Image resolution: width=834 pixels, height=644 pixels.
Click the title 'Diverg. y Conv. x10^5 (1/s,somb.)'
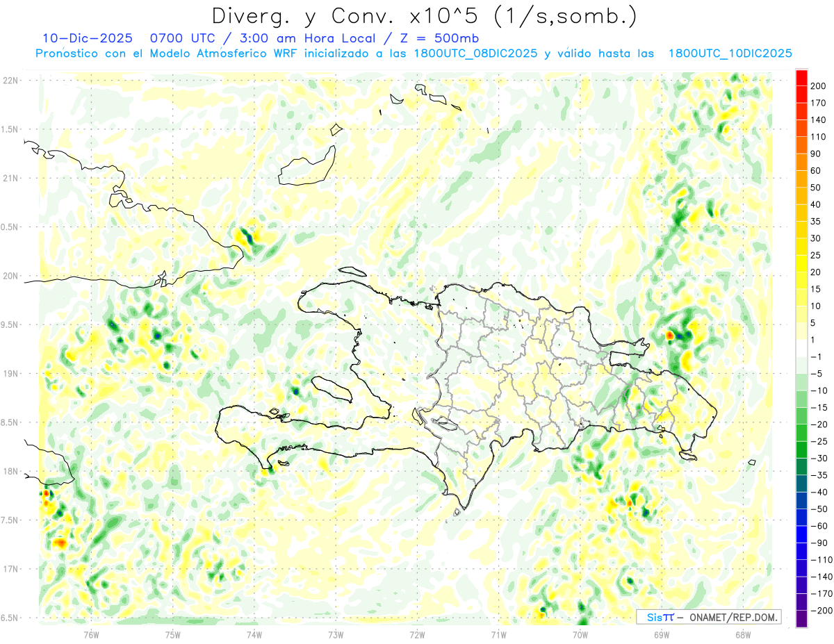424,16
